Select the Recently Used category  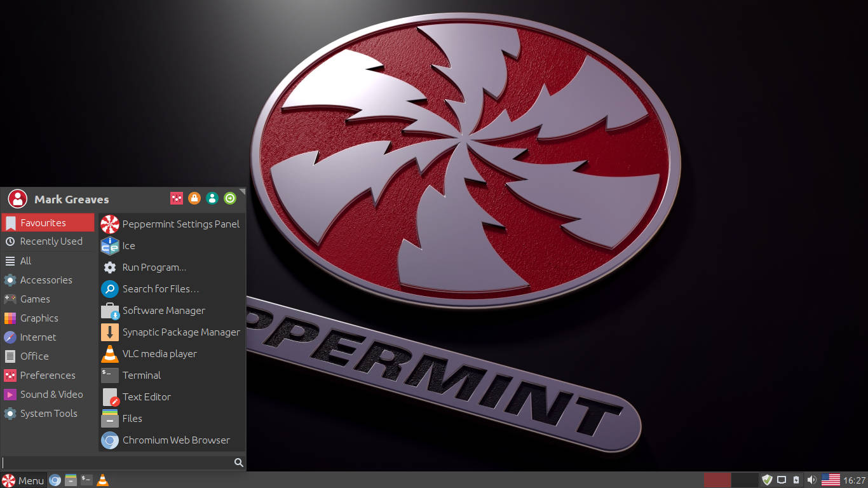(51, 241)
